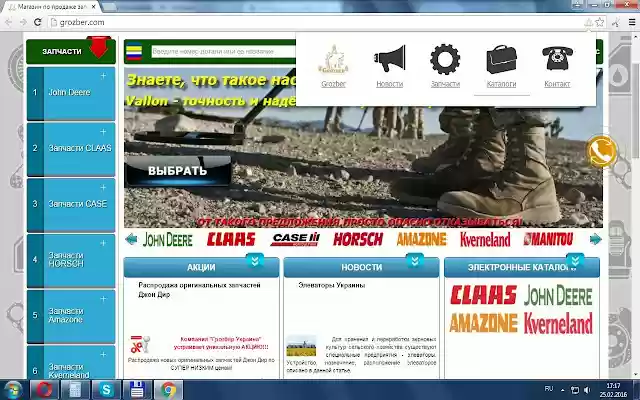Image resolution: width=640 pixels, height=400 pixels.
Task: Select the country flag icon
Action: click(134, 52)
